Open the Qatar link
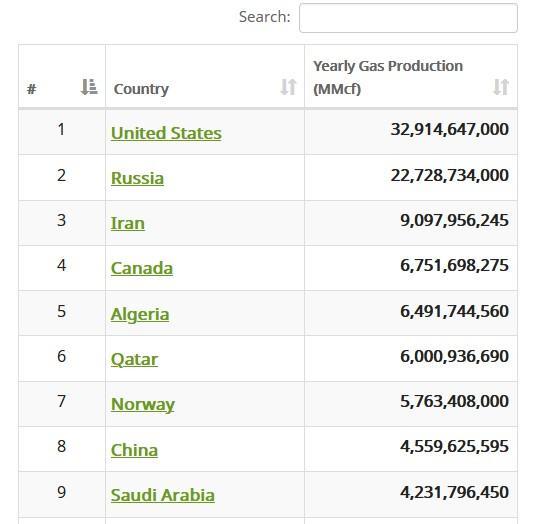 (x=134, y=359)
